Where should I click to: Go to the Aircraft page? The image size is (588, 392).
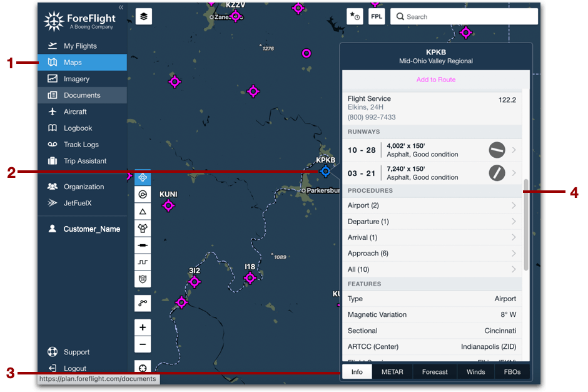(x=82, y=111)
